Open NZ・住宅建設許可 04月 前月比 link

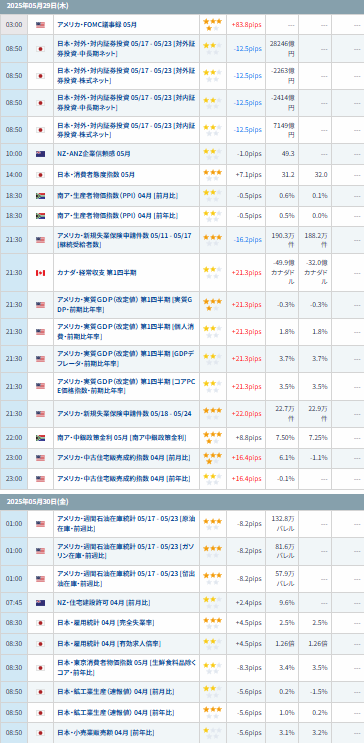(104, 603)
